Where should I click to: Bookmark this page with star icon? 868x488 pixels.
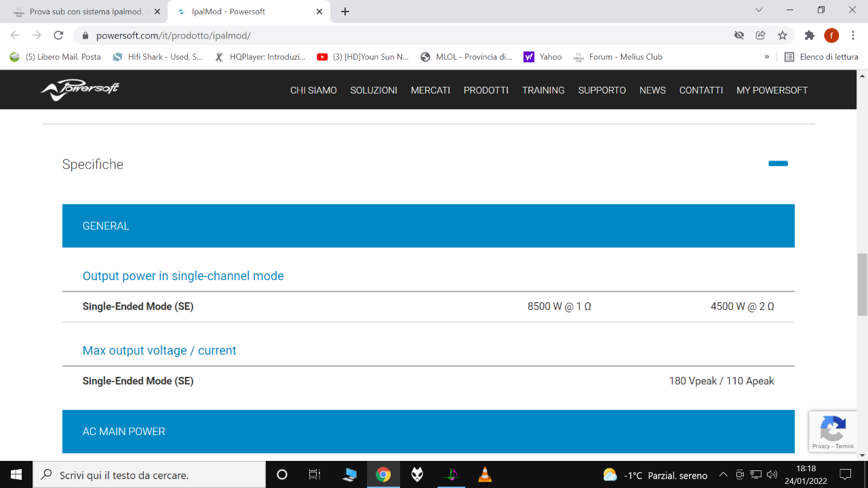coord(783,35)
